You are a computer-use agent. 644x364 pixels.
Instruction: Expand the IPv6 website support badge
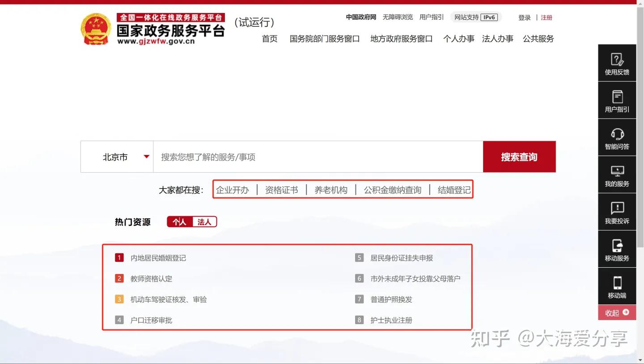(x=489, y=17)
